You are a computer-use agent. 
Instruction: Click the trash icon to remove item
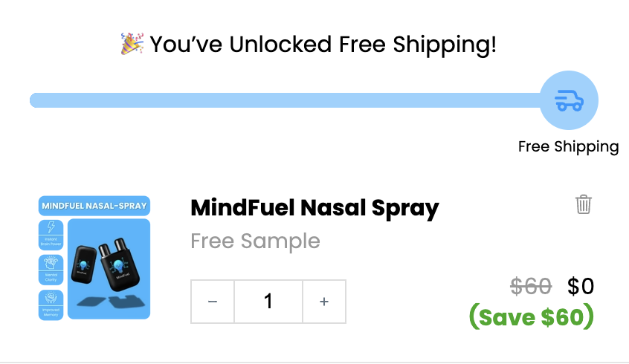[x=584, y=204]
